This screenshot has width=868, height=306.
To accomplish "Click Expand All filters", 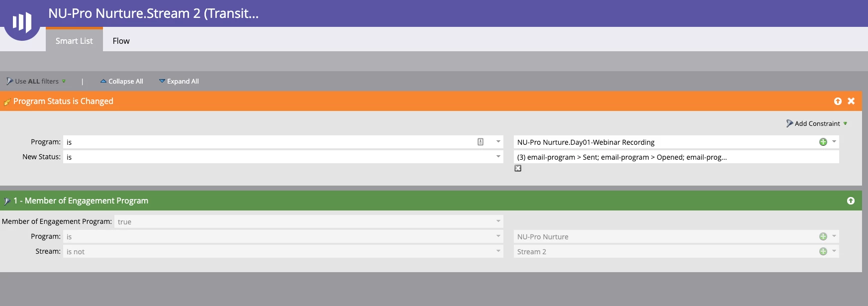I will pos(179,81).
